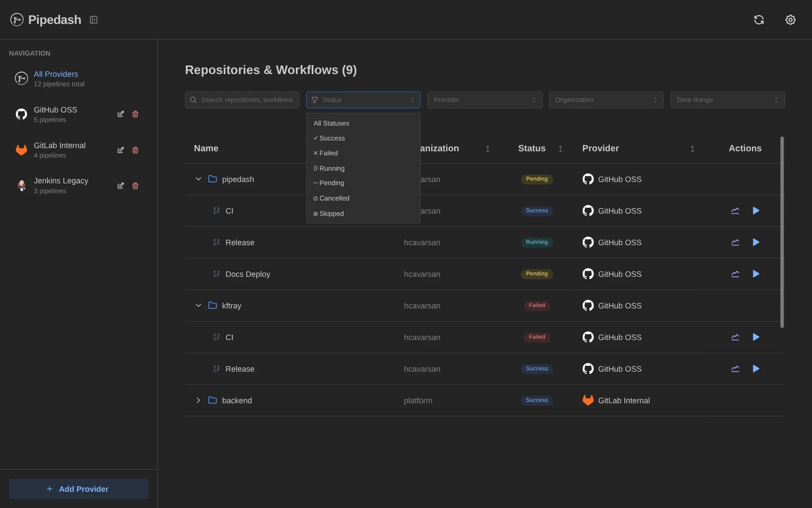Collapse the kftray repository row

198,305
